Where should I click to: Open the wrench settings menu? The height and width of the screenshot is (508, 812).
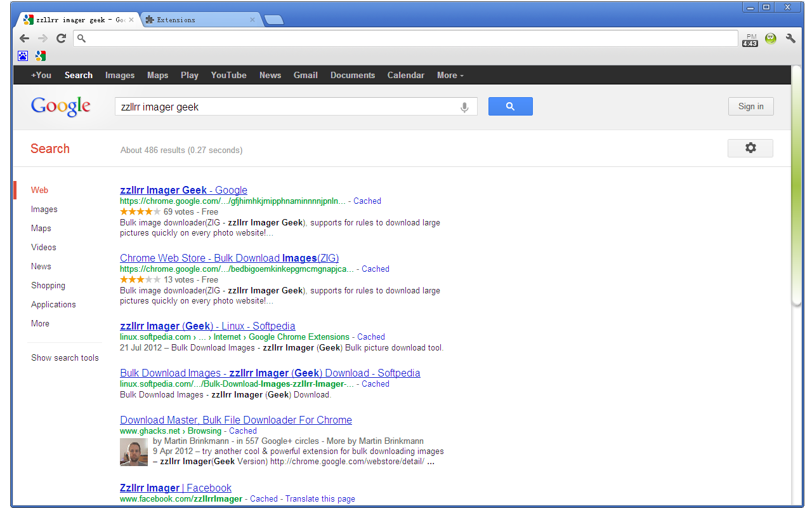pyautogui.click(x=790, y=38)
